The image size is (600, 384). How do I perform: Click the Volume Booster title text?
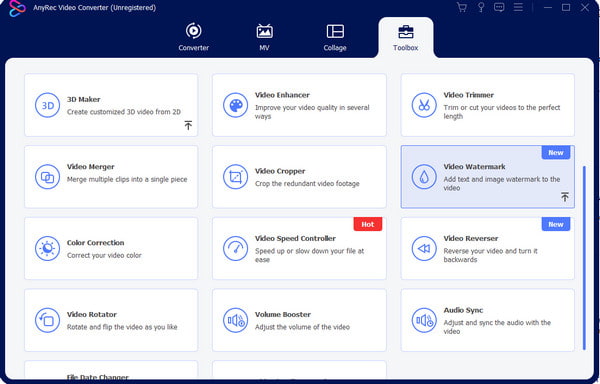(x=283, y=314)
